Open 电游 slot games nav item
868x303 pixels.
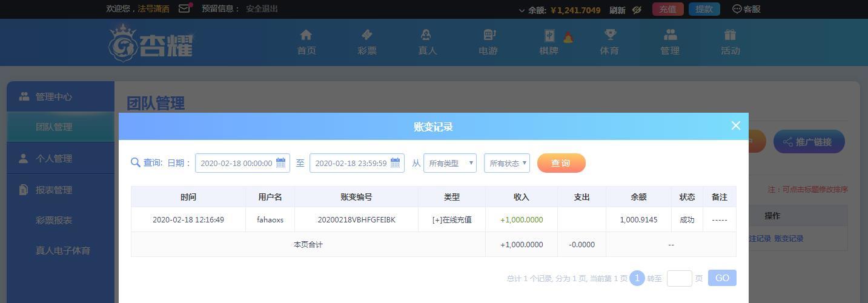pos(488,42)
